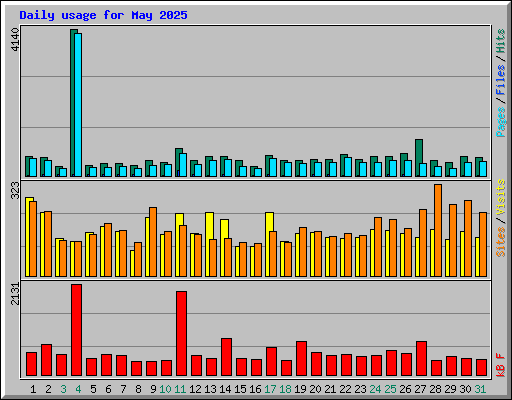The height and width of the screenshot is (400, 512).
Task: Click the red KB bar for day 19
Action: 301,359
